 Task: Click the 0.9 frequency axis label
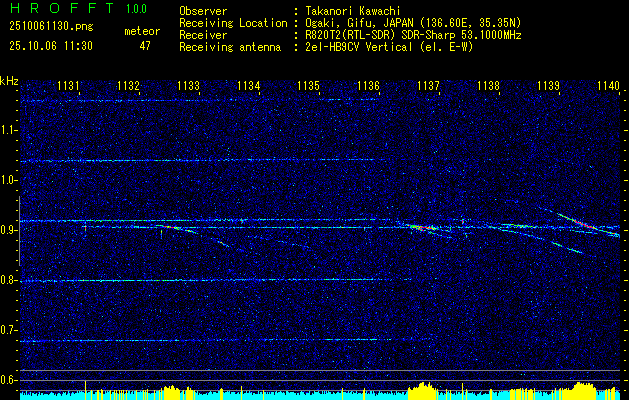[9, 230]
